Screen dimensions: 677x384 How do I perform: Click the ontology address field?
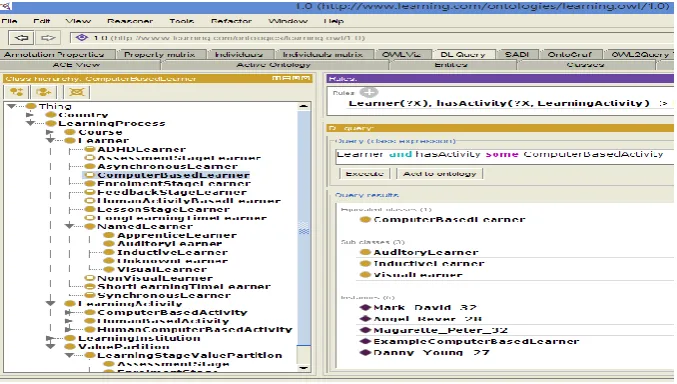[x=372, y=38]
